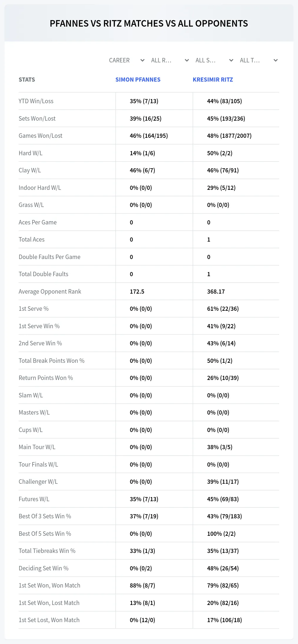This screenshot has height=644, width=298.
Task: Open Kresimir Ritz player link
Action: [x=213, y=80]
